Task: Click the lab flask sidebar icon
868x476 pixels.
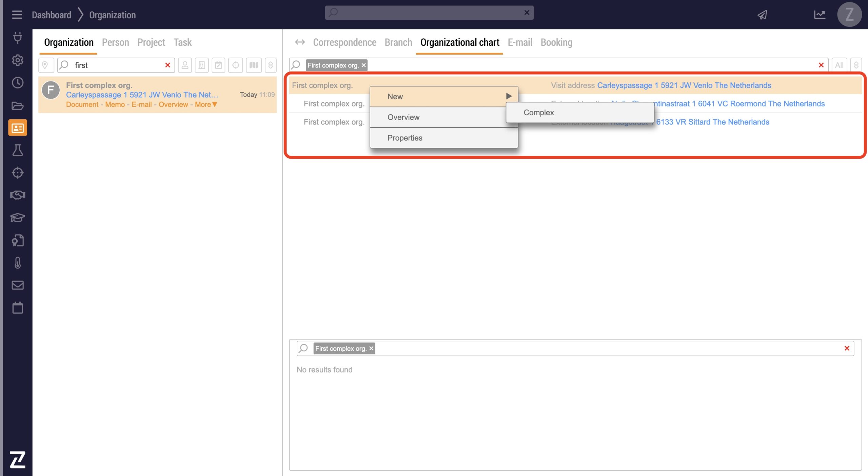Action: [x=18, y=150]
